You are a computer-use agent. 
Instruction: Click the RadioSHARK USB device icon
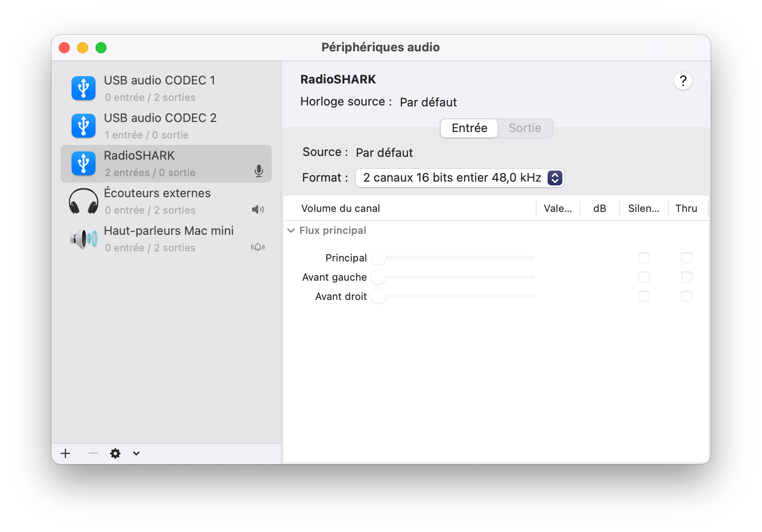point(84,163)
